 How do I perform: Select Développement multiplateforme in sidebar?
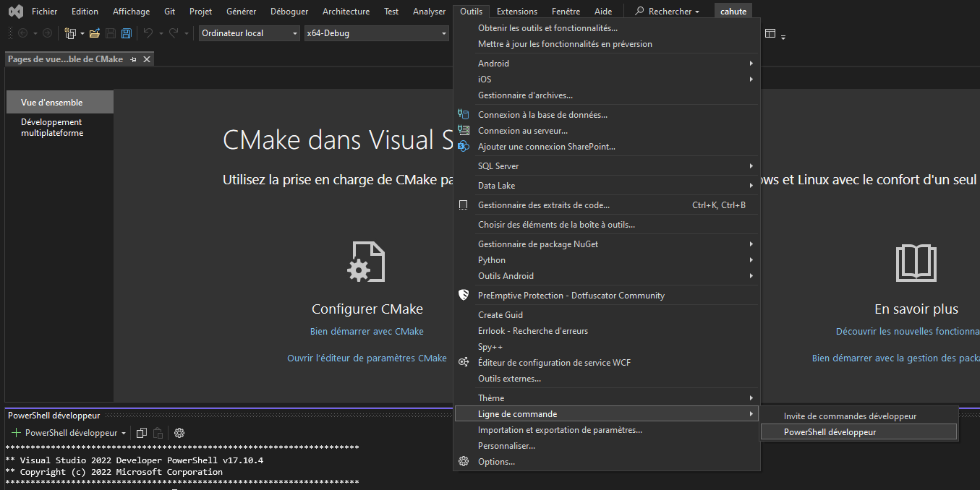pos(51,127)
